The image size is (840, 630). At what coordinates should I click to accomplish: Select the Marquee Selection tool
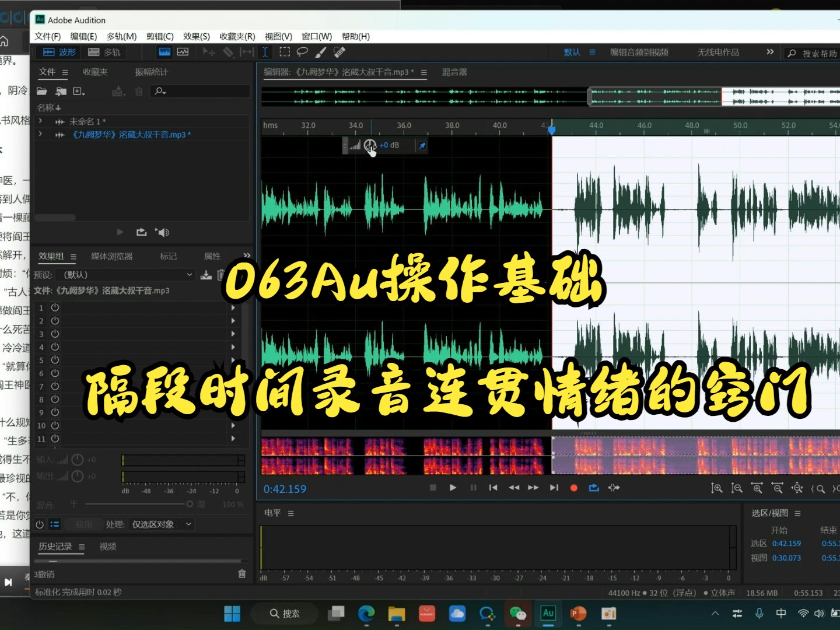point(285,52)
